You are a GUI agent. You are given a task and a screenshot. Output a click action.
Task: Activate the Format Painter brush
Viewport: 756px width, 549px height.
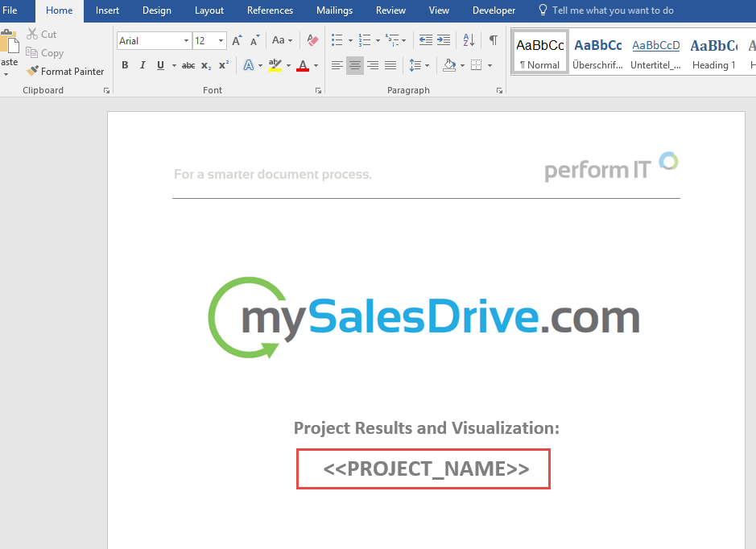[x=32, y=72]
